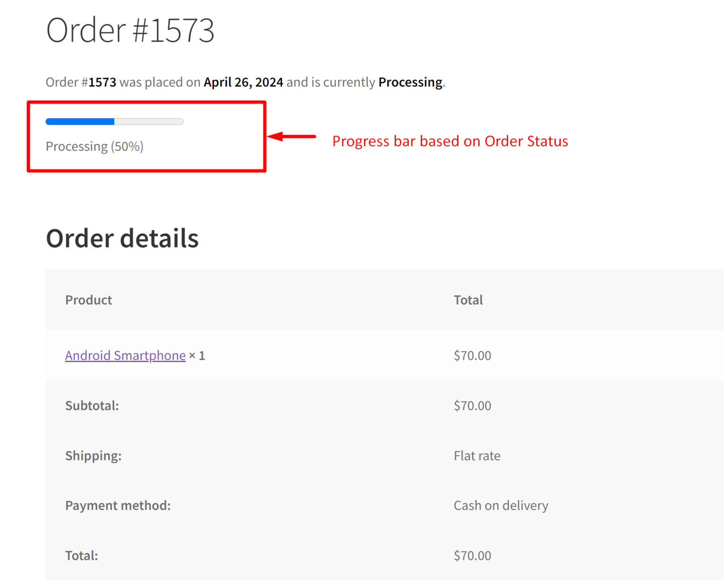The image size is (728, 582).
Task: Select the Flat rate shipping value
Action: click(x=477, y=455)
